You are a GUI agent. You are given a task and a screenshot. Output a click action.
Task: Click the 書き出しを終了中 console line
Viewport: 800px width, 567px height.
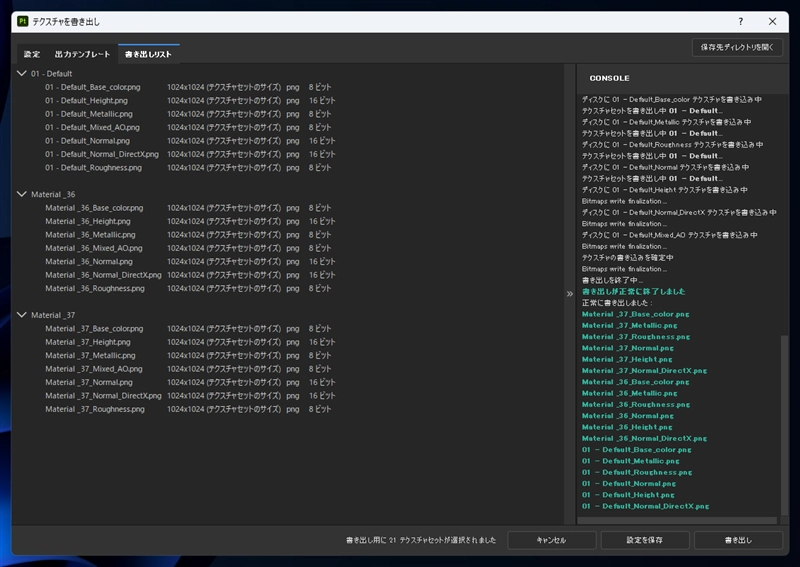tap(612, 280)
